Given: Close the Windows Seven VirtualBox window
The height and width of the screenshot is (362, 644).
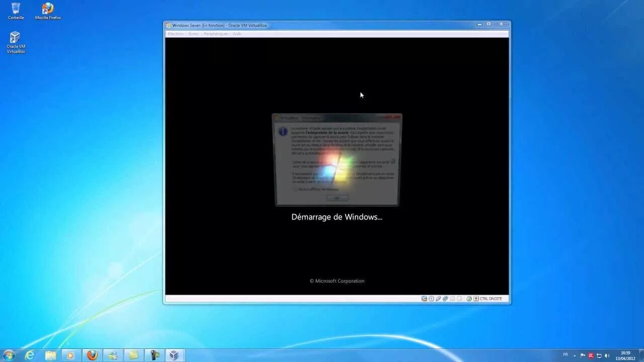Looking at the screenshot, I should pos(501,24).
